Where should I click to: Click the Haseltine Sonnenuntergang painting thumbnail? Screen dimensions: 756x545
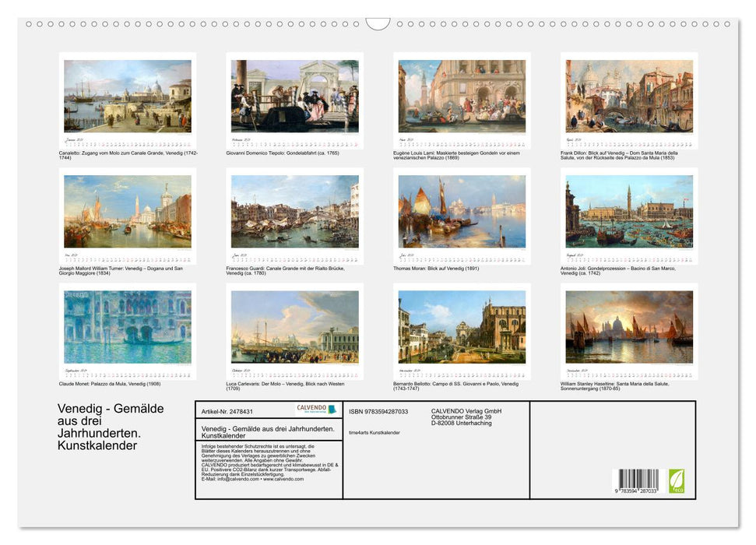tap(629, 327)
